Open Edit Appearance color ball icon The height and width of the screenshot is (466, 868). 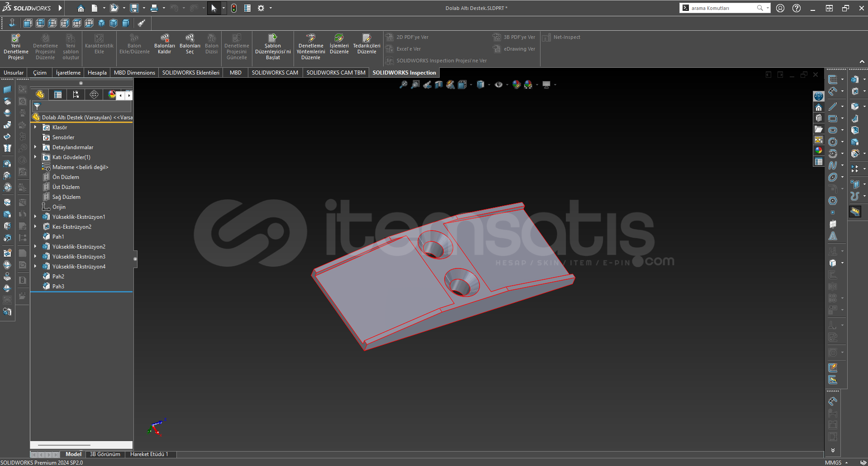(x=517, y=85)
